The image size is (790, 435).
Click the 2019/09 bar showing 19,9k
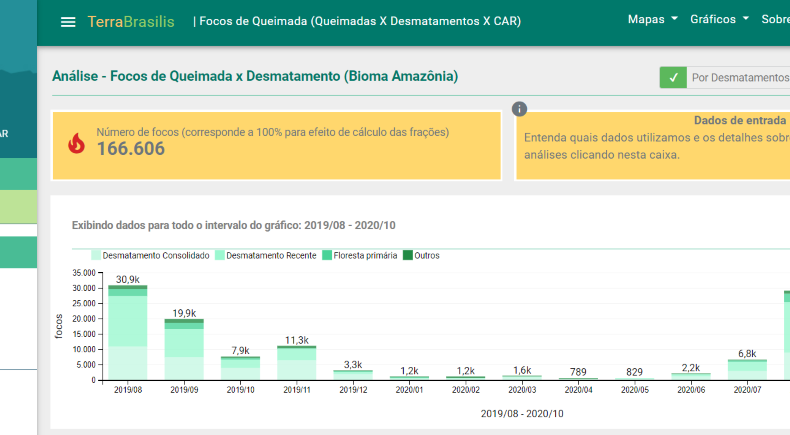(184, 349)
